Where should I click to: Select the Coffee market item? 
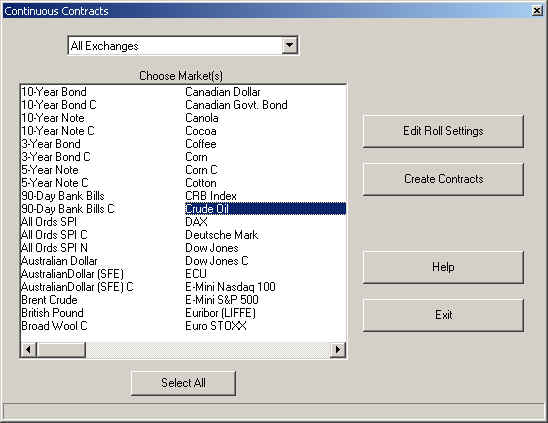click(x=201, y=144)
